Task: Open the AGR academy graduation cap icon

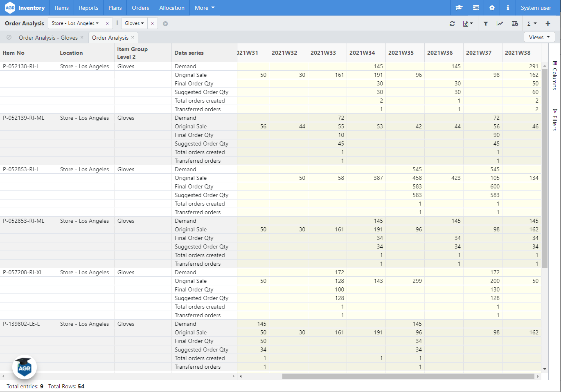Action: click(459, 7)
